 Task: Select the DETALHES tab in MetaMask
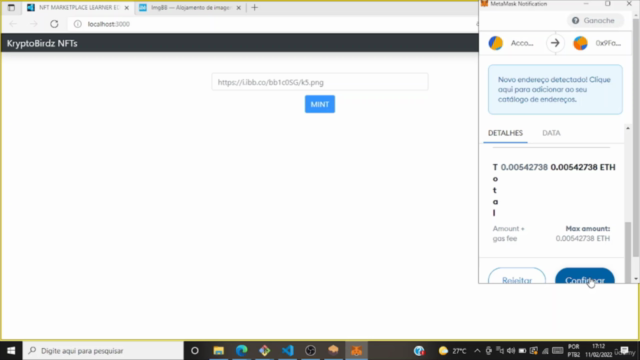tap(505, 133)
